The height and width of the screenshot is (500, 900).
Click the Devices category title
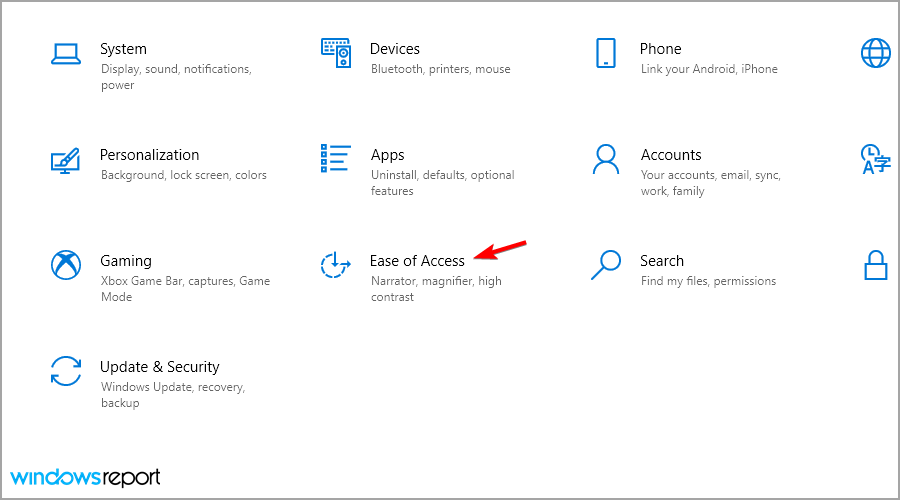[394, 49]
